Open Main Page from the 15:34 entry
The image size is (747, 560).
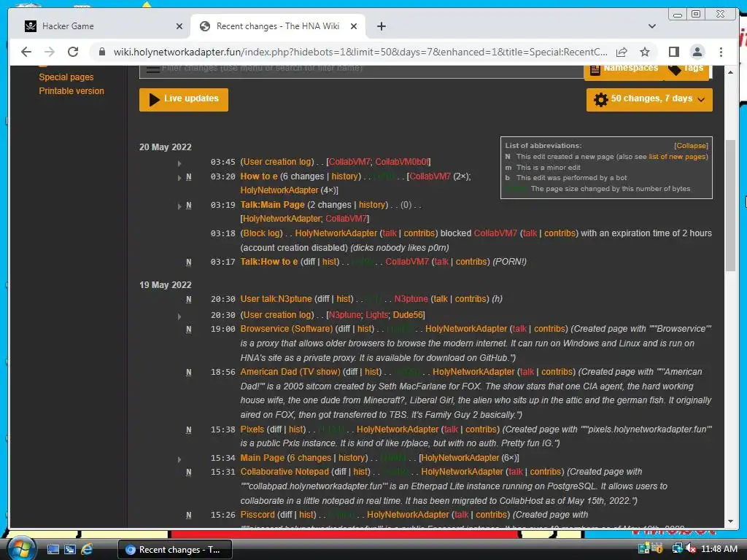click(x=262, y=458)
